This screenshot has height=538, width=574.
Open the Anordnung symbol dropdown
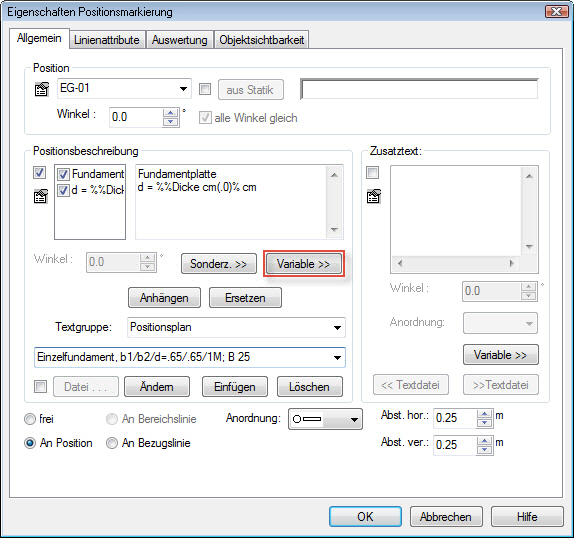pos(354,419)
